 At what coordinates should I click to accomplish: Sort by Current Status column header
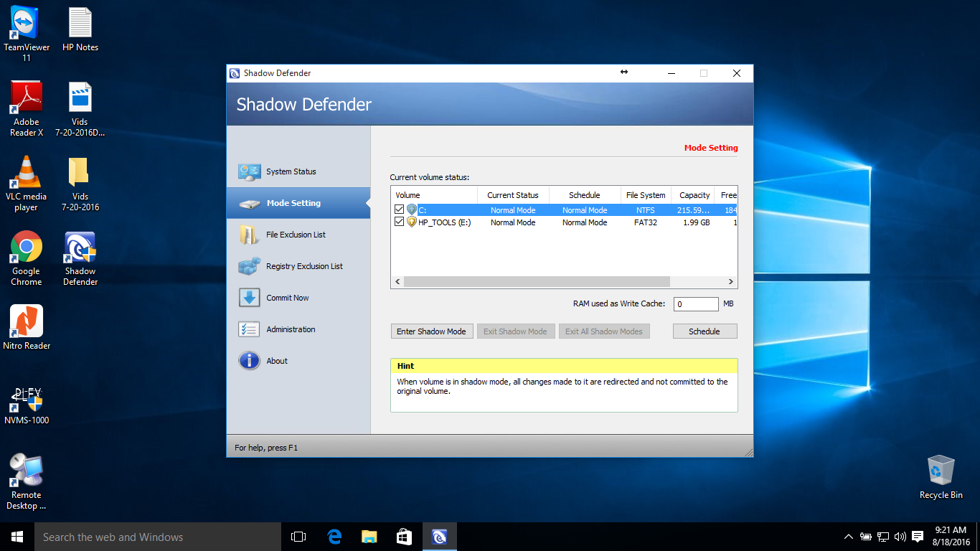pos(512,195)
